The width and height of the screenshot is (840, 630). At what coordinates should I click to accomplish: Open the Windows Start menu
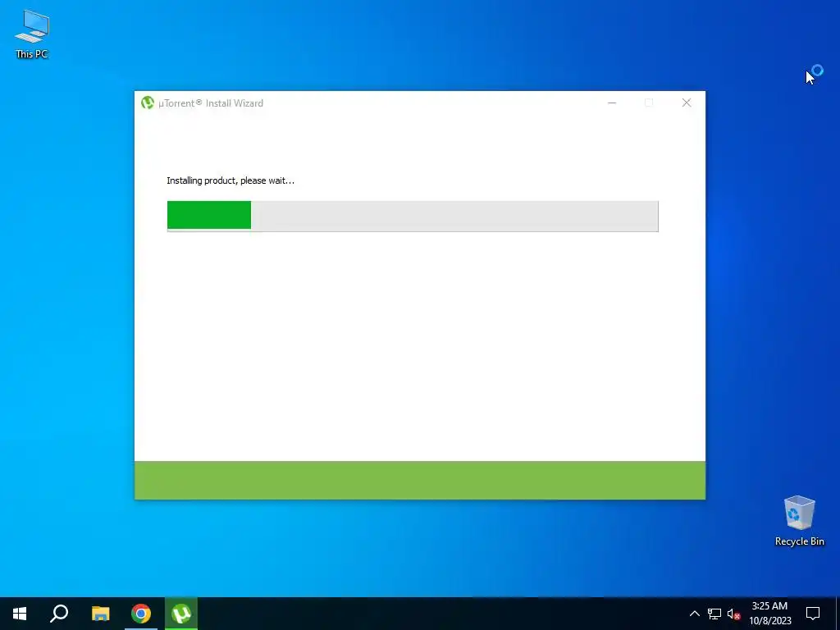20,614
